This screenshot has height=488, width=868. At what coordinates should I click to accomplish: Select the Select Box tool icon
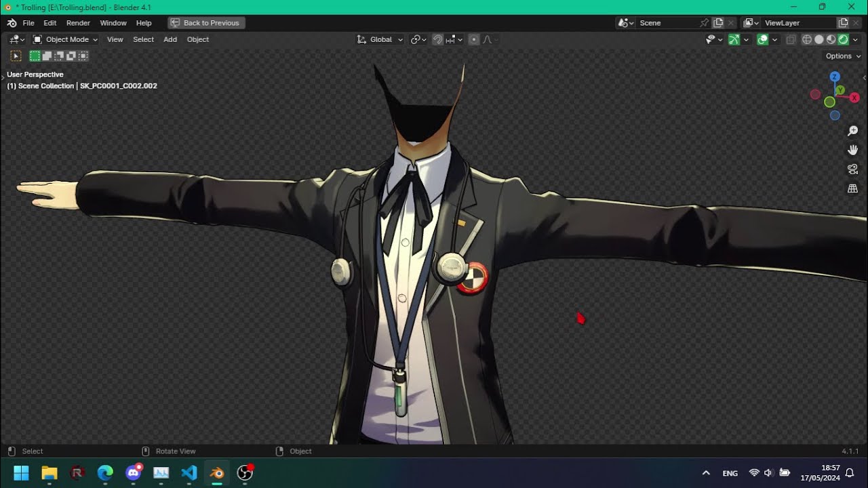pos(16,56)
